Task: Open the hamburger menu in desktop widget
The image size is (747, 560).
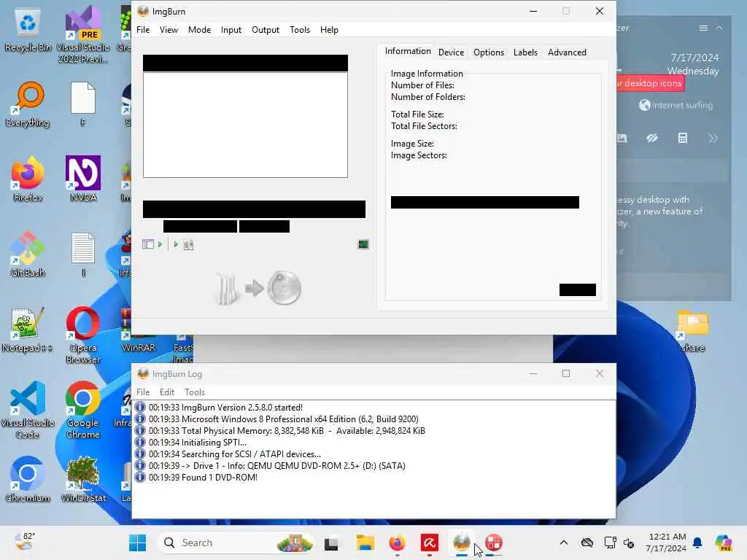Action: click(703, 28)
